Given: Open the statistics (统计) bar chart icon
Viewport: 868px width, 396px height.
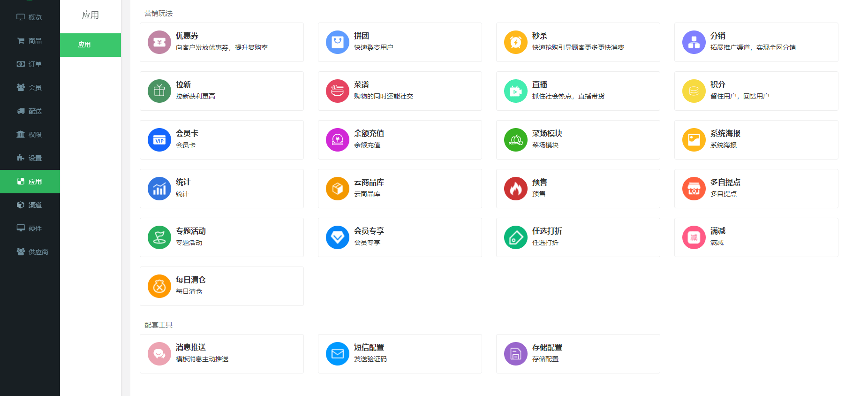Looking at the screenshot, I should coord(159,189).
